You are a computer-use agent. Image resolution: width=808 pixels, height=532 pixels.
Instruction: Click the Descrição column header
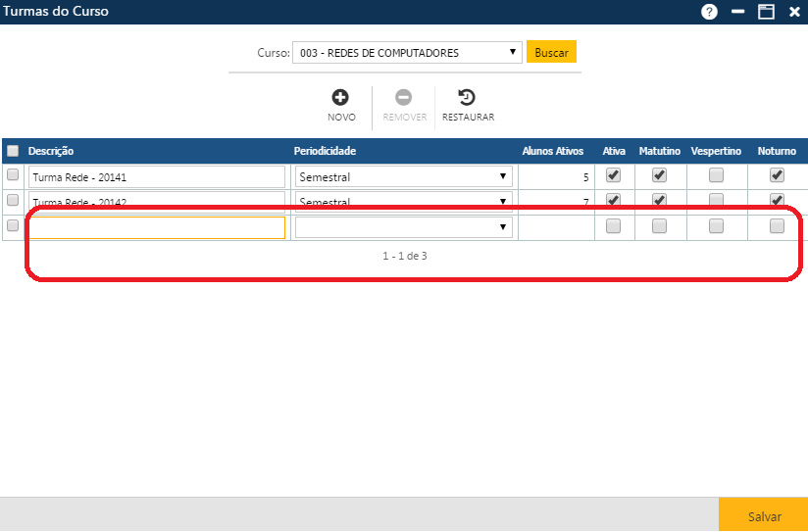(x=51, y=152)
